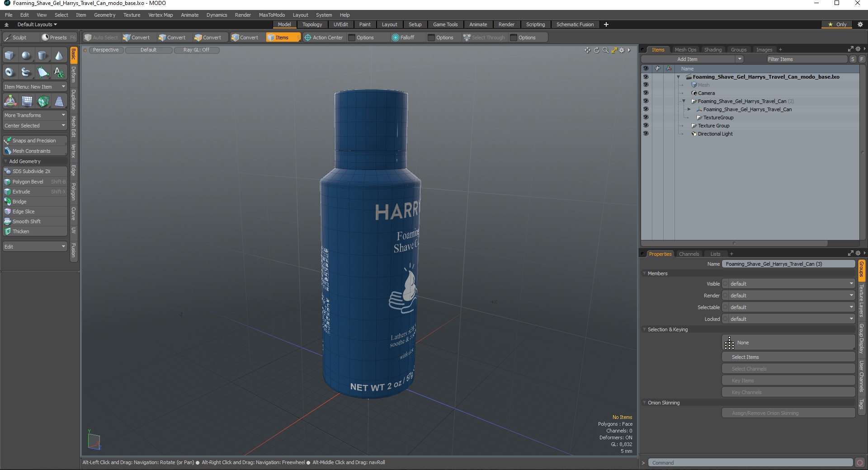The width and height of the screenshot is (868, 470).
Task: Select the Camera item in tree
Action: [706, 93]
